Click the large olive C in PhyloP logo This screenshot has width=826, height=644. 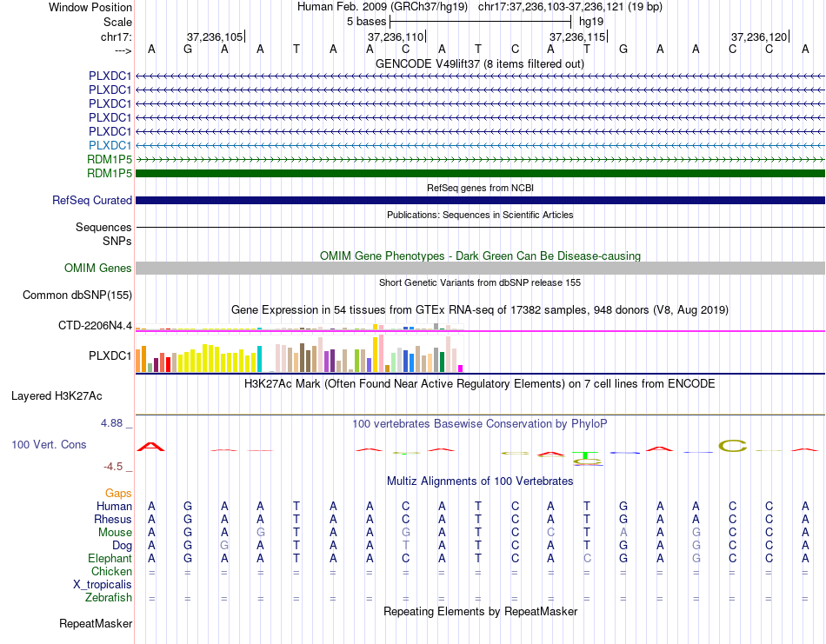(733, 446)
